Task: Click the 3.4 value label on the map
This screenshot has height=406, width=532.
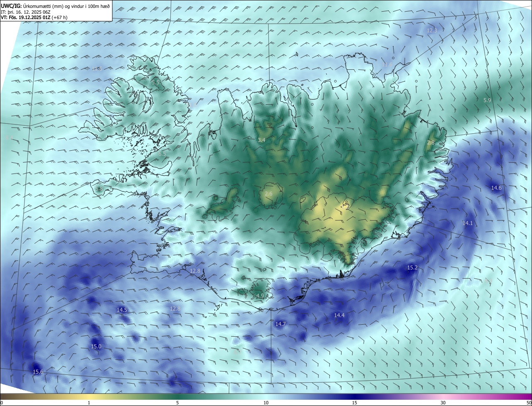Action: pyautogui.click(x=261, y=140)
